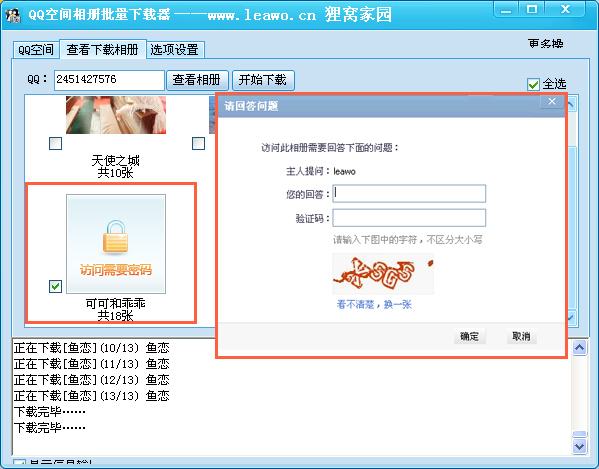Click the log line 正在下载[鱼恋](11/13)
This screenshot has height=469, width=599.
pyautogui.click(x=92, y=364)
